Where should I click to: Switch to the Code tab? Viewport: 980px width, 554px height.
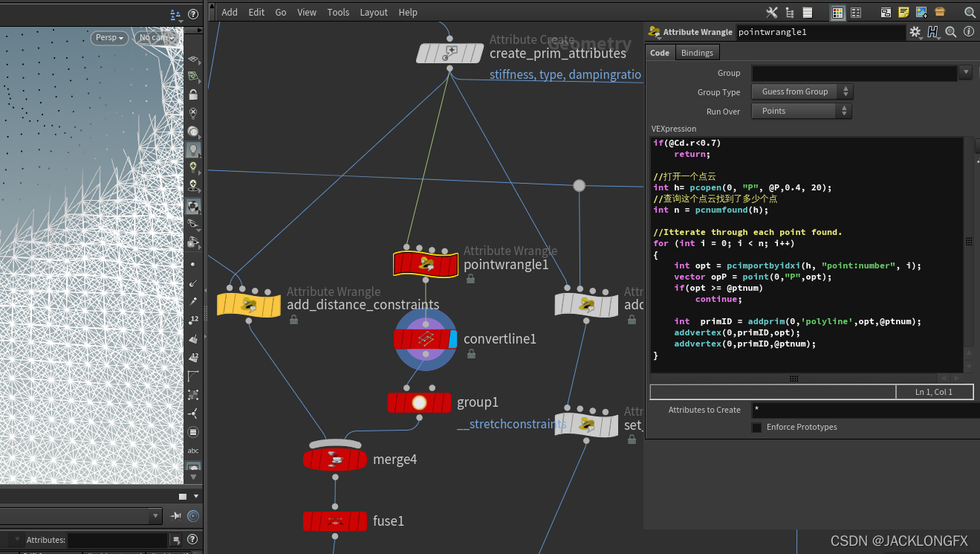660,53
